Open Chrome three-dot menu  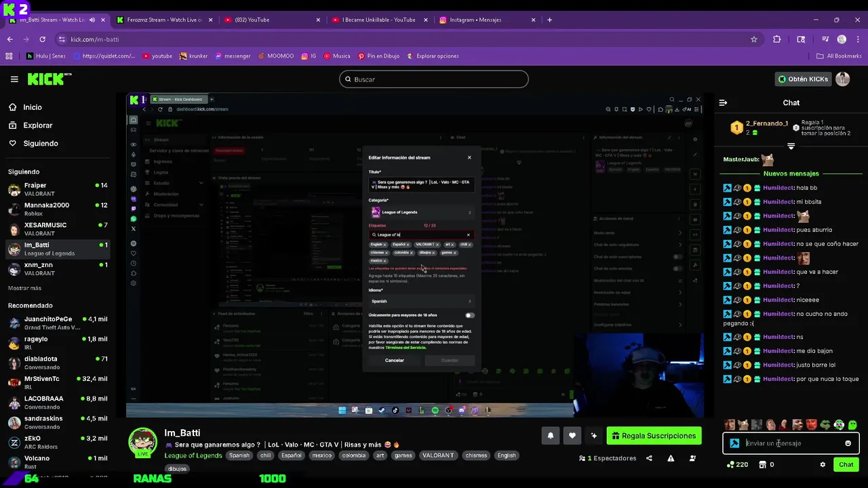(x=858, y=39)
